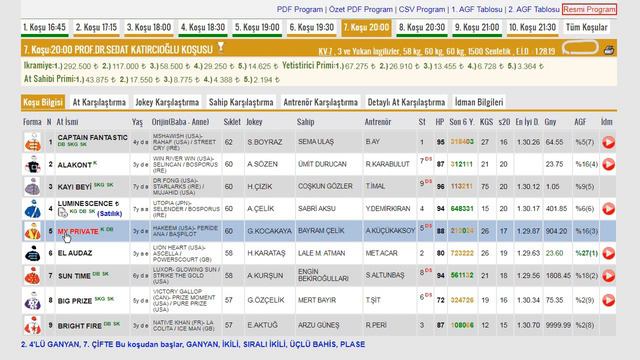Open Luminescence jockey silk icon
The height and width of the screenshot is (360, 640).
[33, 209]
